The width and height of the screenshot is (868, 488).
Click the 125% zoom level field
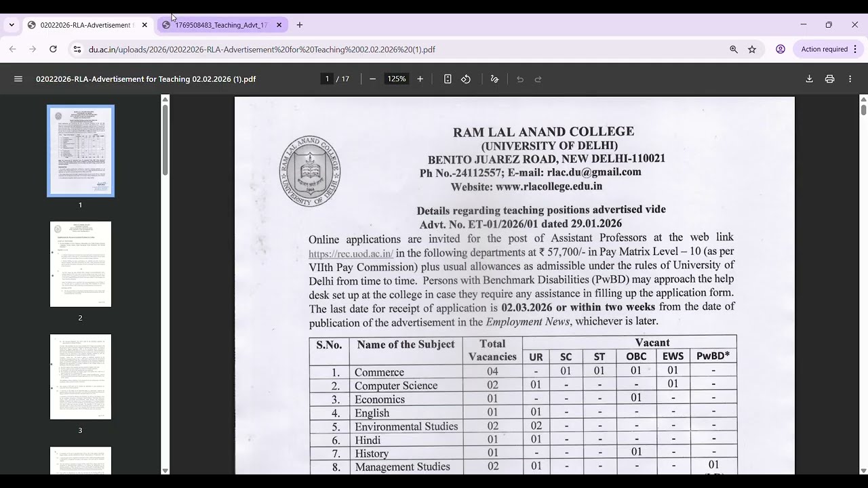tap(397, 79)
